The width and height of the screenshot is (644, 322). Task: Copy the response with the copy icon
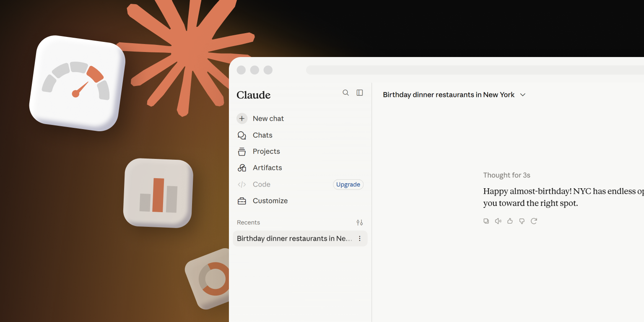click(486, 221)
